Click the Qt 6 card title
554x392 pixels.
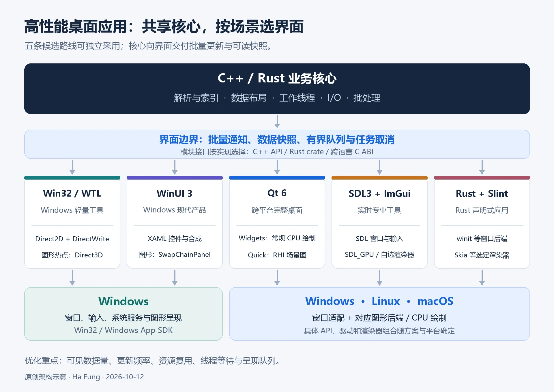pyautogui.click(x=277, y=193)
